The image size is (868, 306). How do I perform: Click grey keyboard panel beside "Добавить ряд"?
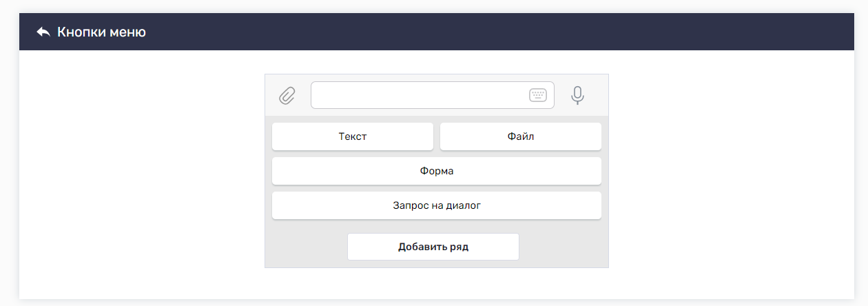564,247
